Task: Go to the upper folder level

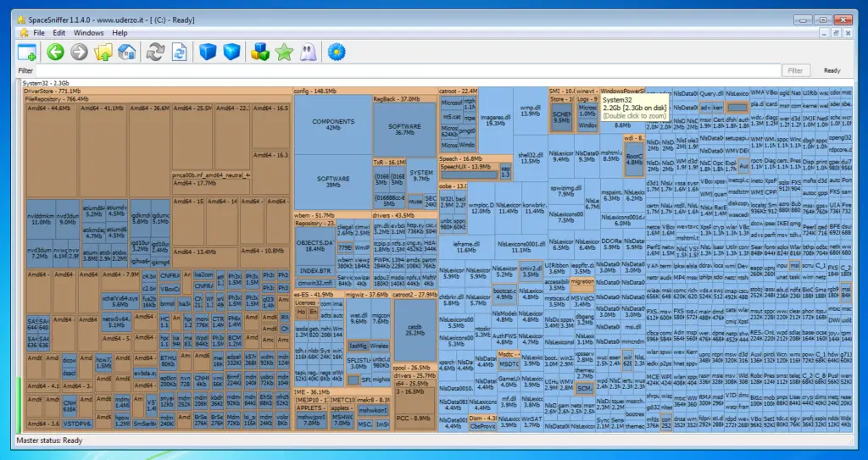Action: (103, 53)
